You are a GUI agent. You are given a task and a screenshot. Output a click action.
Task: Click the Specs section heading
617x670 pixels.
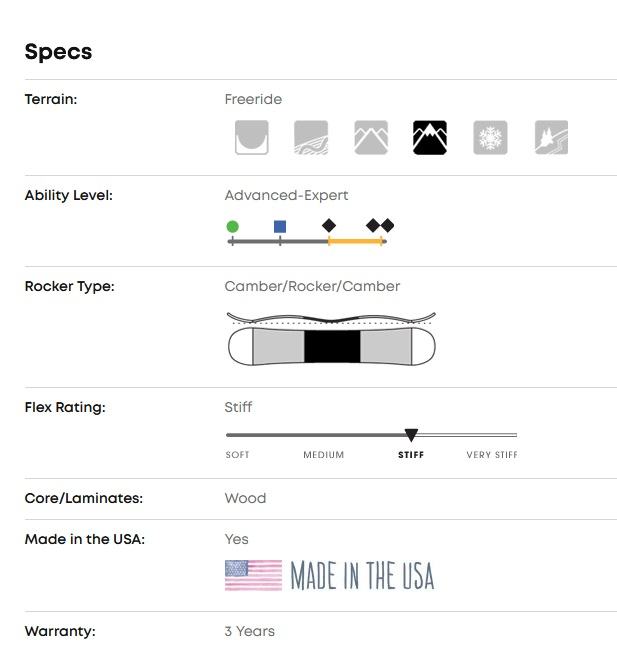(x=58, y=52)
